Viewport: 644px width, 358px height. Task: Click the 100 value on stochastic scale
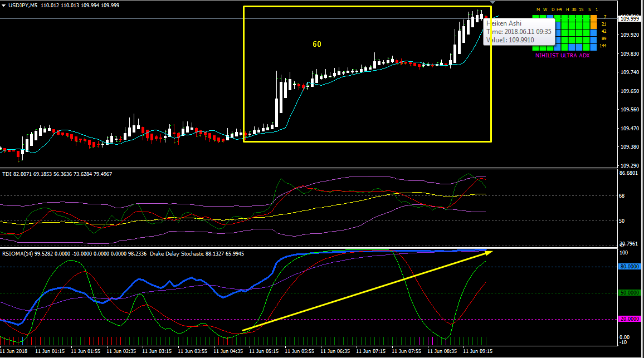(x=623, y=252)
